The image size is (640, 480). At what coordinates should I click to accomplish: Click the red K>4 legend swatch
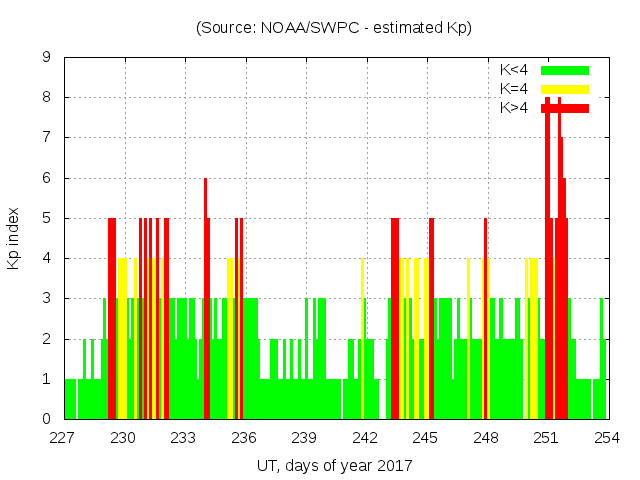point(565,108)
